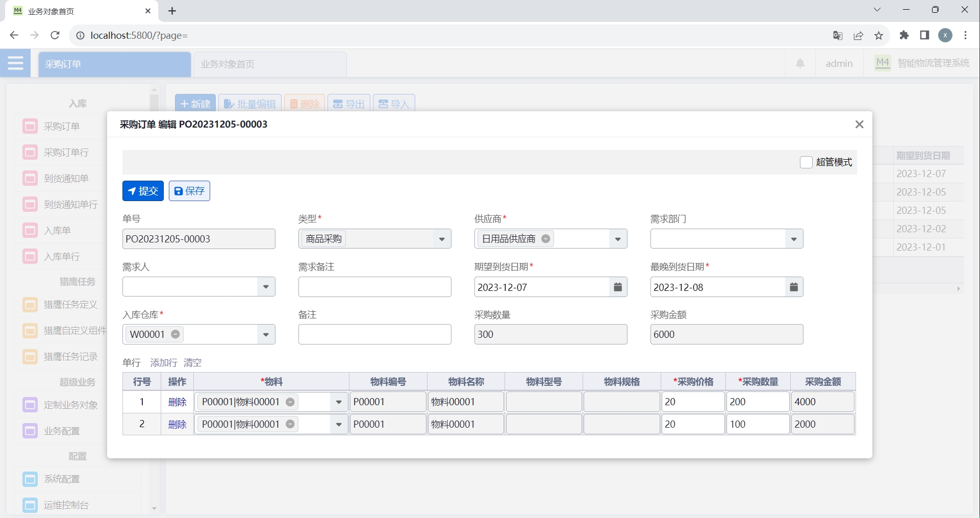Click row 1 采购价格 field
This screenshot has width=980, height=518.
(693, 402)
